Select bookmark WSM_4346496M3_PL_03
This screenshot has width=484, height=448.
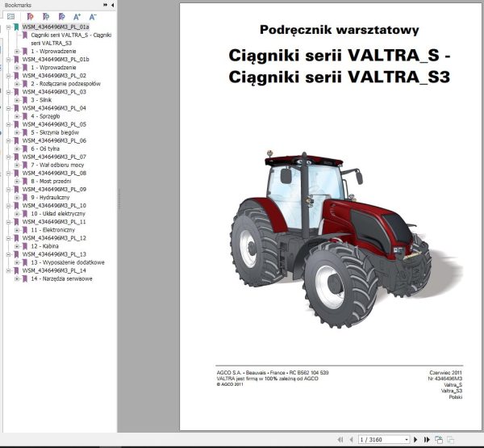54,92
